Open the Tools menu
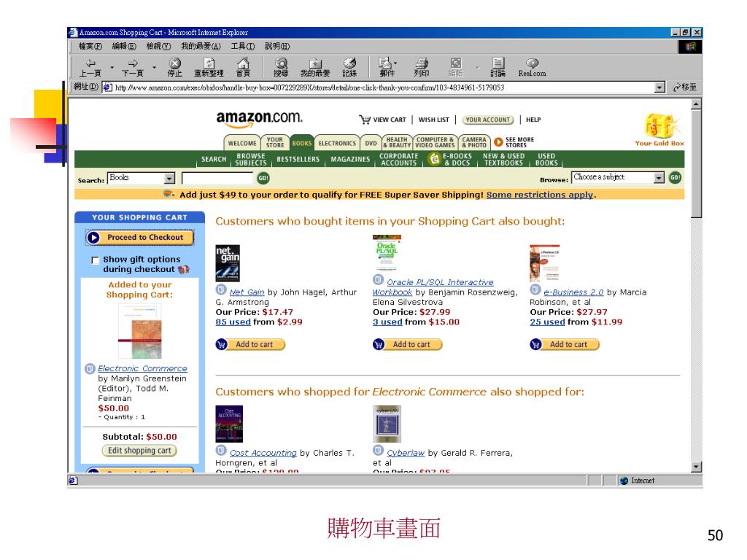 coord(242,46)
